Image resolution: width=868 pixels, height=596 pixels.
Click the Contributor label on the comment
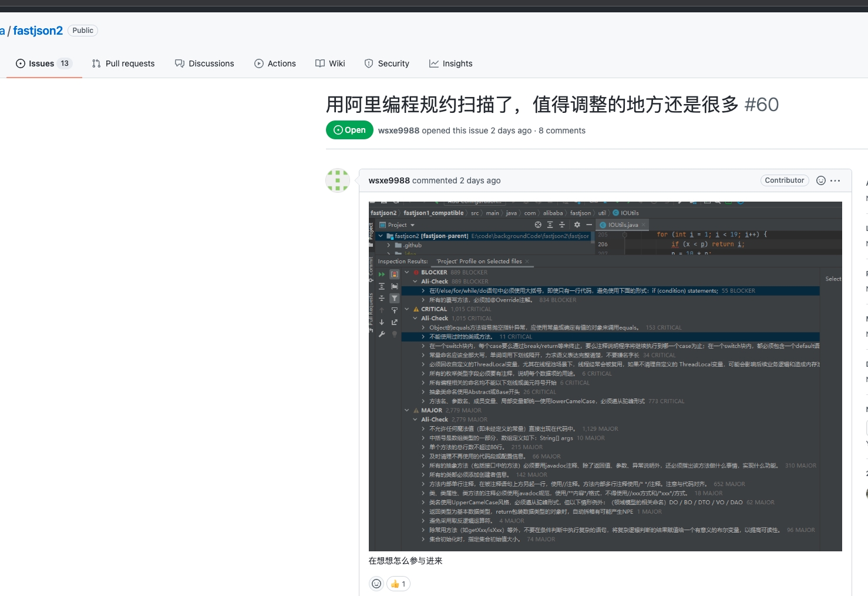[x=785, y=180]
